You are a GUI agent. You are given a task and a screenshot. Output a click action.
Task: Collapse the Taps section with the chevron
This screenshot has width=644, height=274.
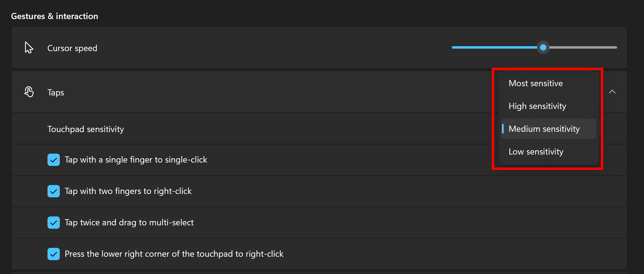tap(612, 92)
